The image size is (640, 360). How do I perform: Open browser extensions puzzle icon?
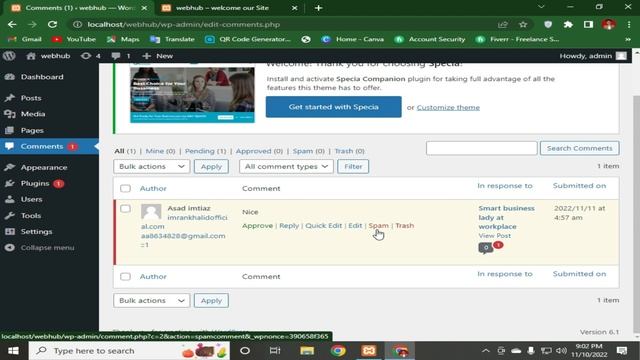[568, 24]
